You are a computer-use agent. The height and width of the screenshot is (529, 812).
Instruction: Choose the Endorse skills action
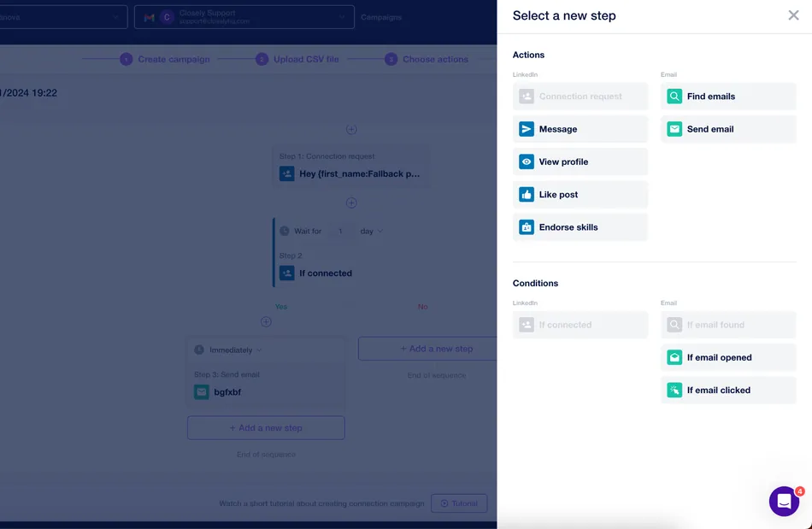coord(580,226)
